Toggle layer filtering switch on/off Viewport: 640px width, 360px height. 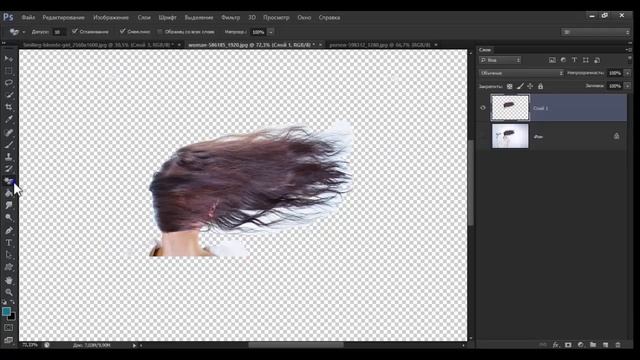coord(630,60)
